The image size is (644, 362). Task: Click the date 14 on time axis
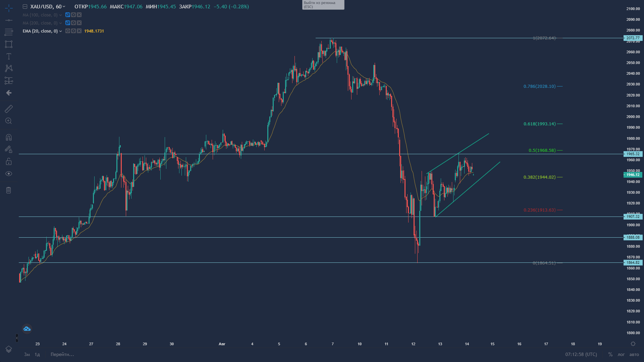[467, 344]
